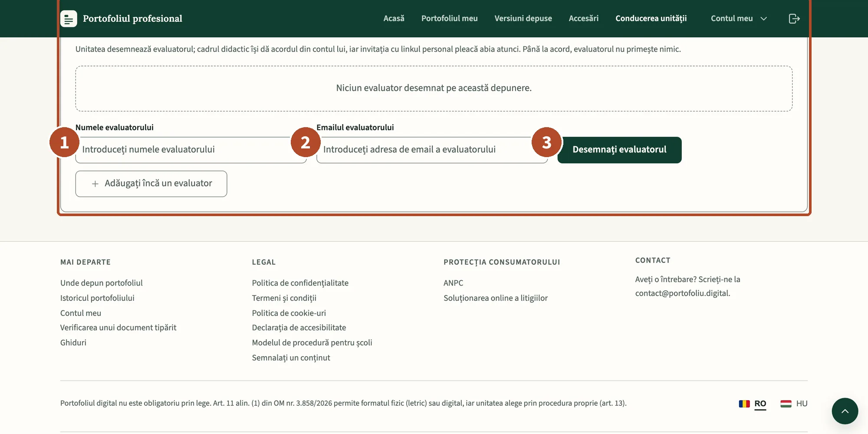Click Semnalați un conținut link
The height and width of the screenshot is (434, 868).
click(x=291, y=358)
